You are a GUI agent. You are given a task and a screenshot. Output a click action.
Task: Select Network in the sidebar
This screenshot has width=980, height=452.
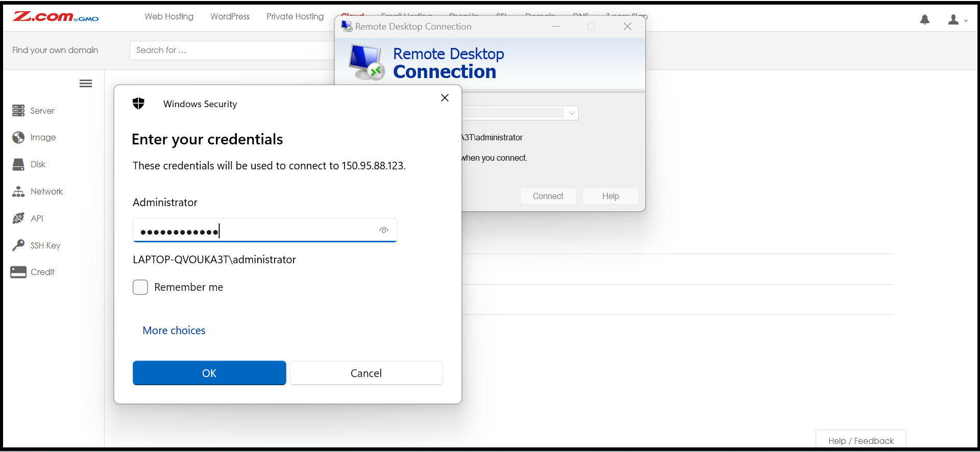tap(46, 191)
